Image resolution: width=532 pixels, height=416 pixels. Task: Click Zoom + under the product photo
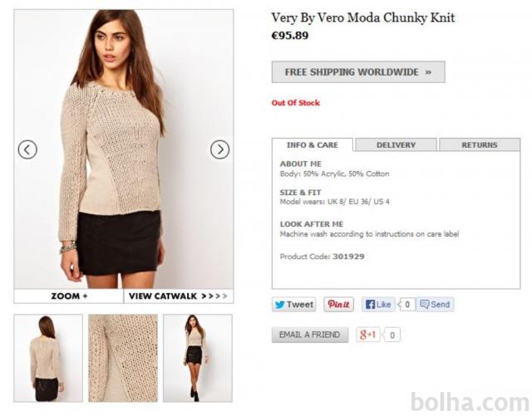(x=69, y=296)
